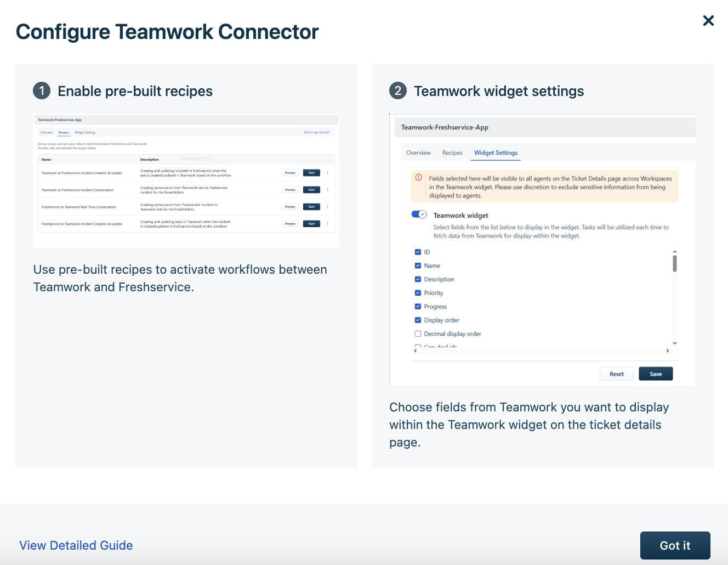The image size is (728, 565).
Task: Click the Description column header in recipes table
Action: (x=150, y=160)
